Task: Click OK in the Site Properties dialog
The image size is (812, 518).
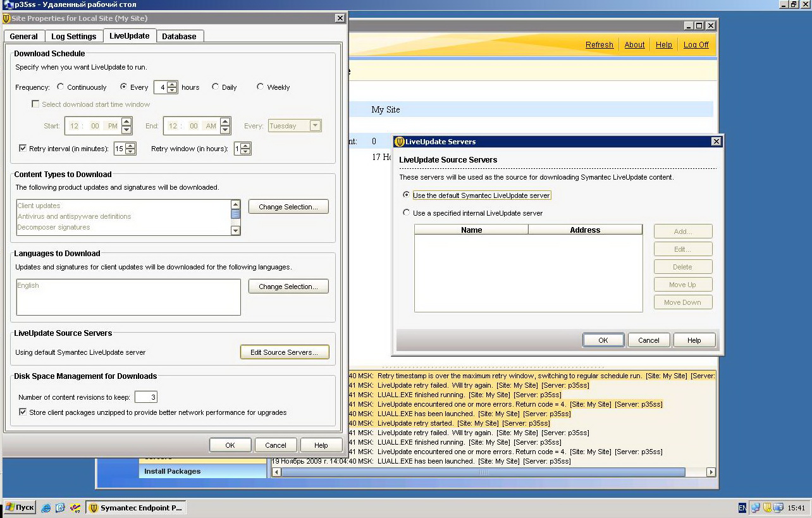Action: (x=230, y=445)
